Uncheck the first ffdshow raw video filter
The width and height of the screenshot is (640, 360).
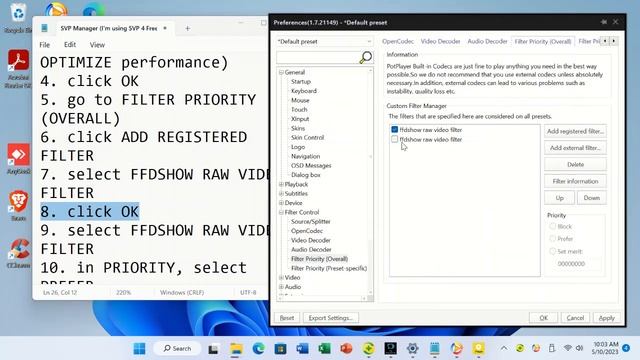click(394, 129)
